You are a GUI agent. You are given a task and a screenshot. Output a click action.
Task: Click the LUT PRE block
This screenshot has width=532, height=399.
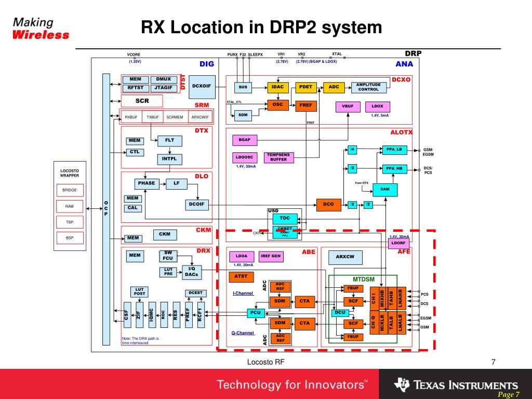[x=168, y=272]
